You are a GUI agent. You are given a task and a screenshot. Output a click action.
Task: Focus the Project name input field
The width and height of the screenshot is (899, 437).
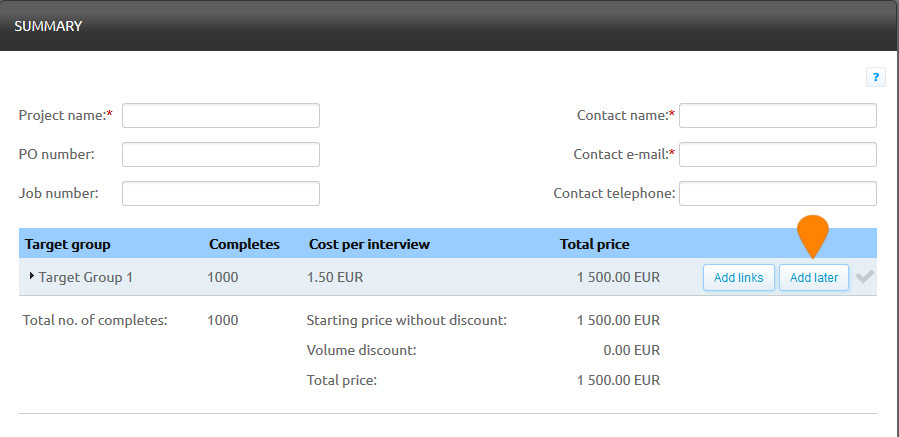pyautogui.click(x=221, y=116)
